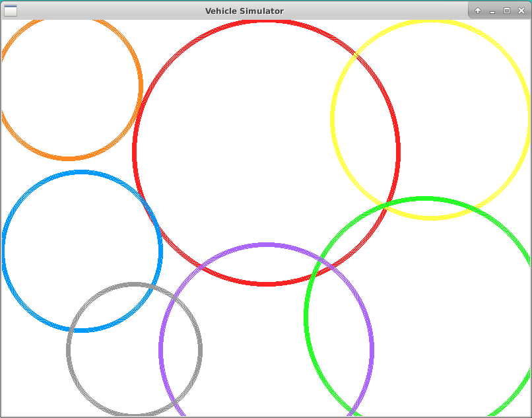This screenshot has width=532, height=418.
Task: Open the window menu icon in title bar
Action: [x=11, y=11]
